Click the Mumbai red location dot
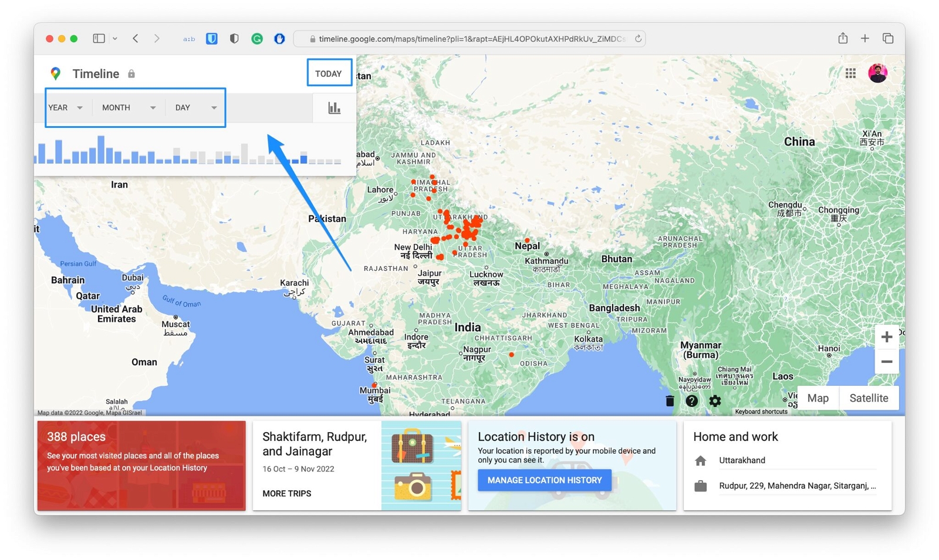This screenshot has height=560, width=939. coord(374,385)
